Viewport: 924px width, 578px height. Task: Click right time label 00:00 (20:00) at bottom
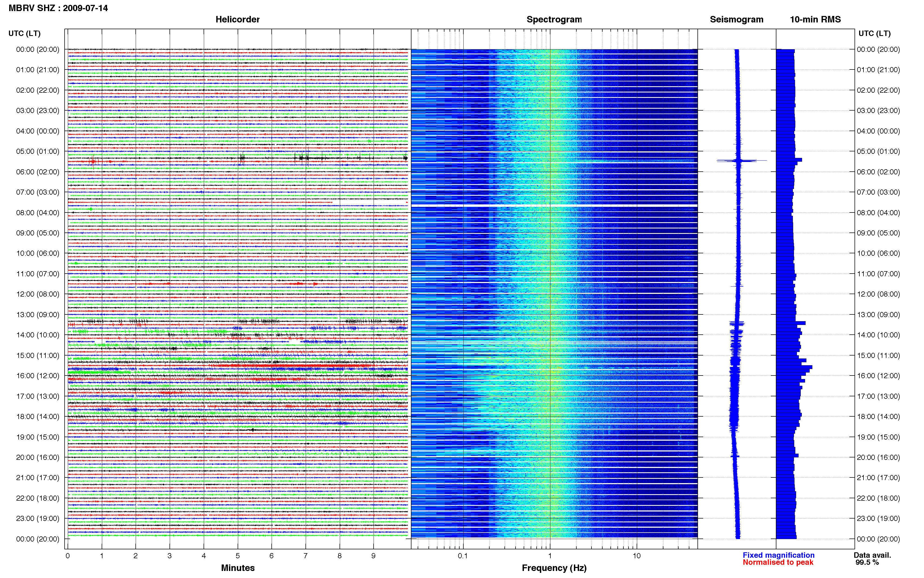point(878,539)
